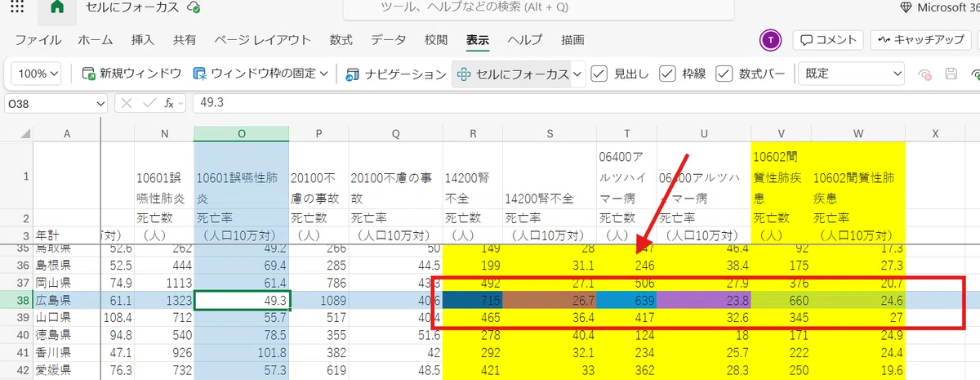
Task: Click the ナビゲーション pane icon
Action: click(x=353, y=74)
